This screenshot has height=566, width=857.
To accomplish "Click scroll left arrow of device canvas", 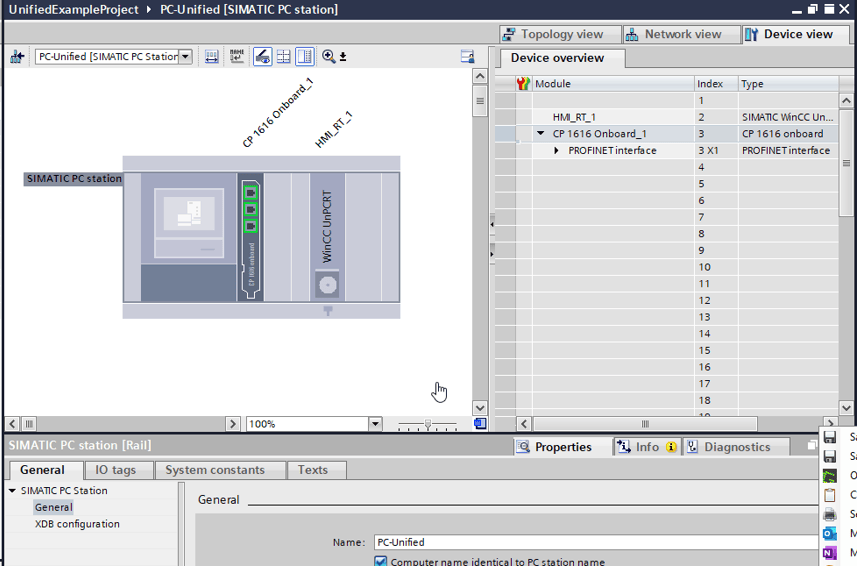I will (x=12, y=424).
